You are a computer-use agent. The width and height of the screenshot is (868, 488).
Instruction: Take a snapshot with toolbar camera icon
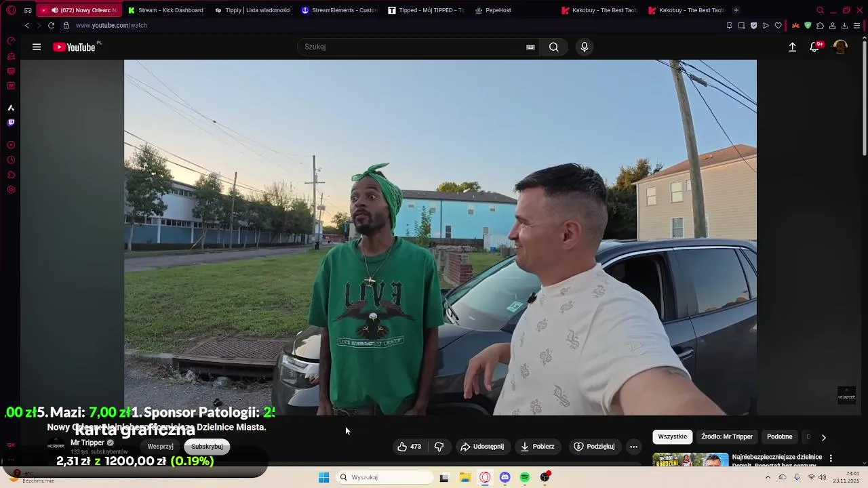pos(741,26)
